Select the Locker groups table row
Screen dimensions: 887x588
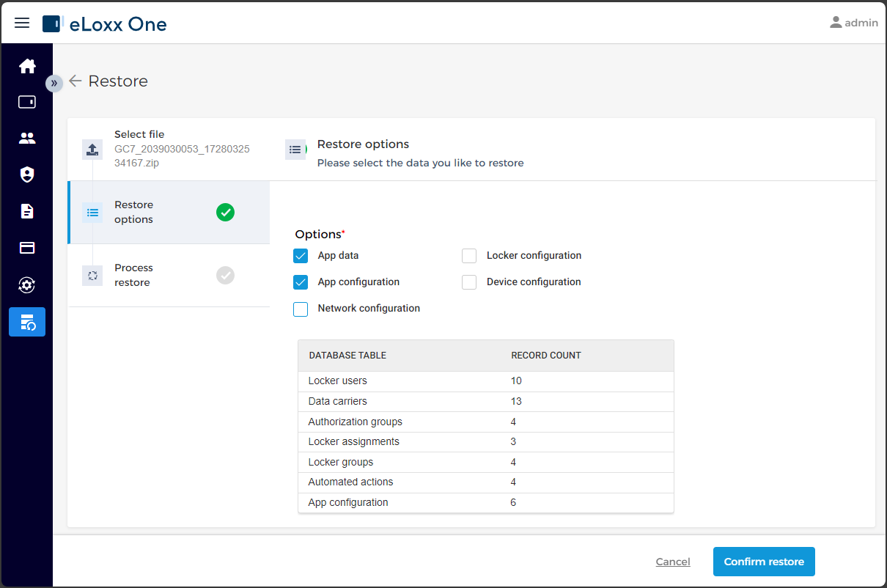[x=485, y=462]
